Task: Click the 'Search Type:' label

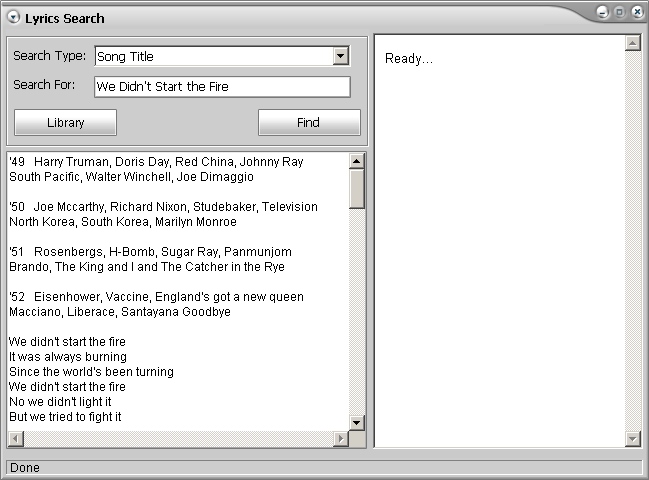Action: [49, 55]
